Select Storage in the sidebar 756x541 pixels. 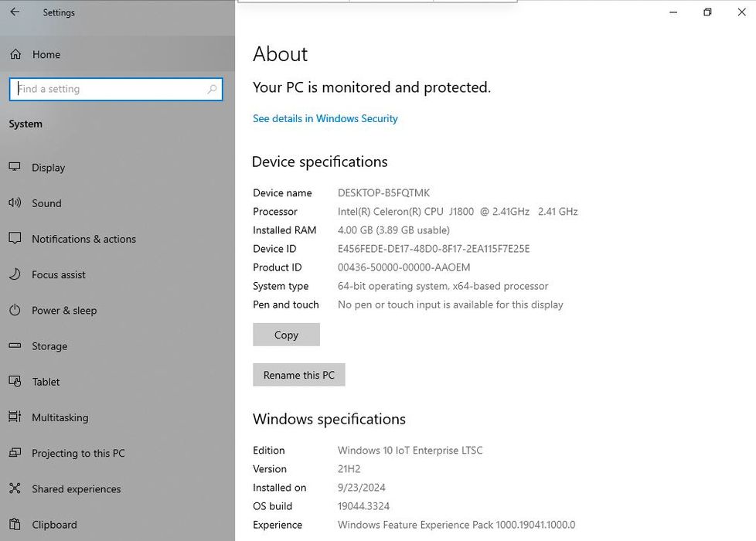coord(117,345)
